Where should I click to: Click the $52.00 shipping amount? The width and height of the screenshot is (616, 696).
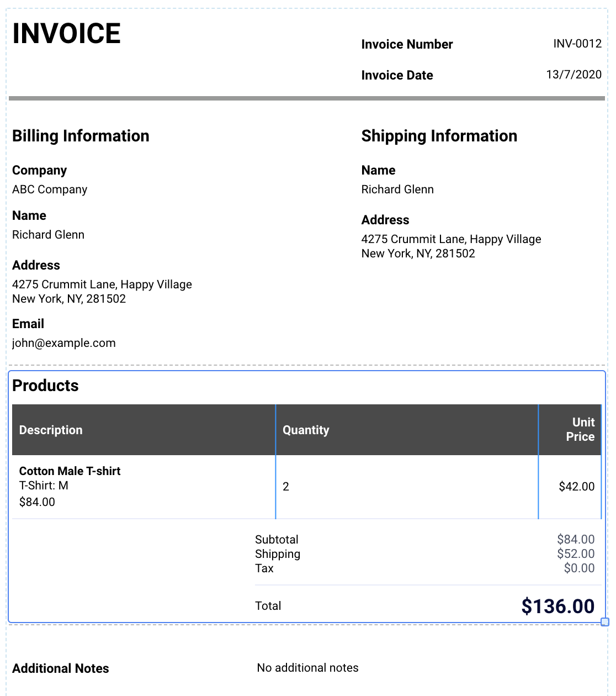point(576,554)
